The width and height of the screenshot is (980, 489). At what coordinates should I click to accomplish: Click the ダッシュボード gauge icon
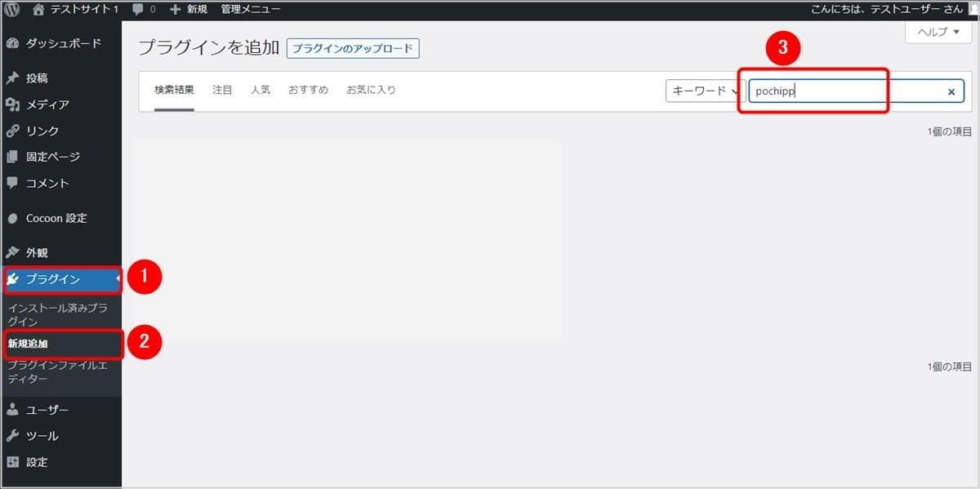pos(12,43)
